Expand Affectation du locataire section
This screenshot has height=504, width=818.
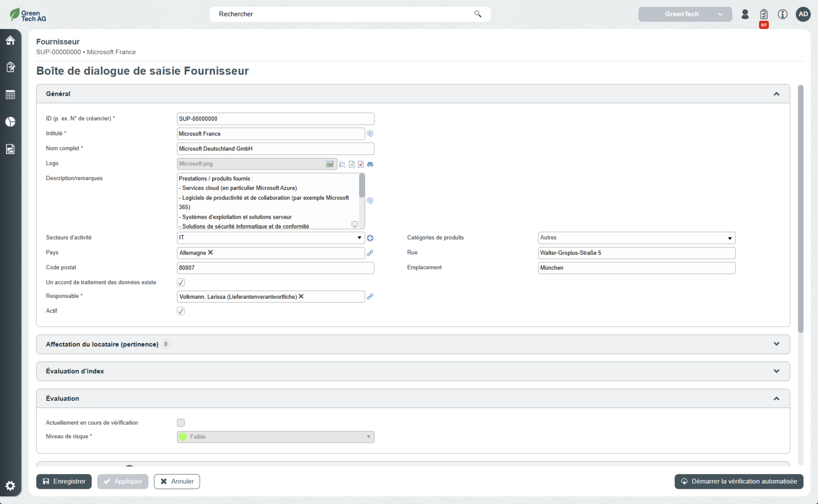point(412,344)
